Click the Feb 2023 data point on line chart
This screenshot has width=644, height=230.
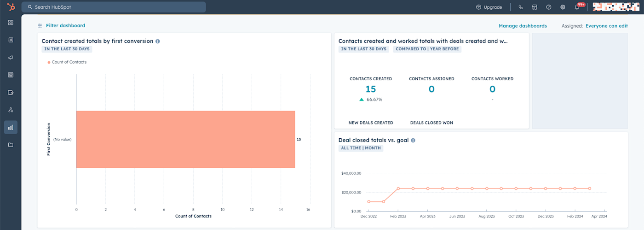[x=398, y=189]
